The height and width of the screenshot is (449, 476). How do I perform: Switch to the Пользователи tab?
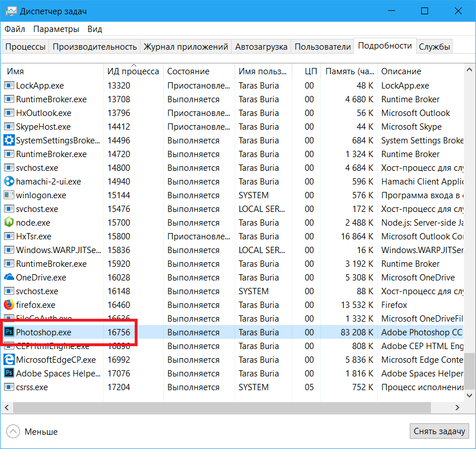(322, 46)
